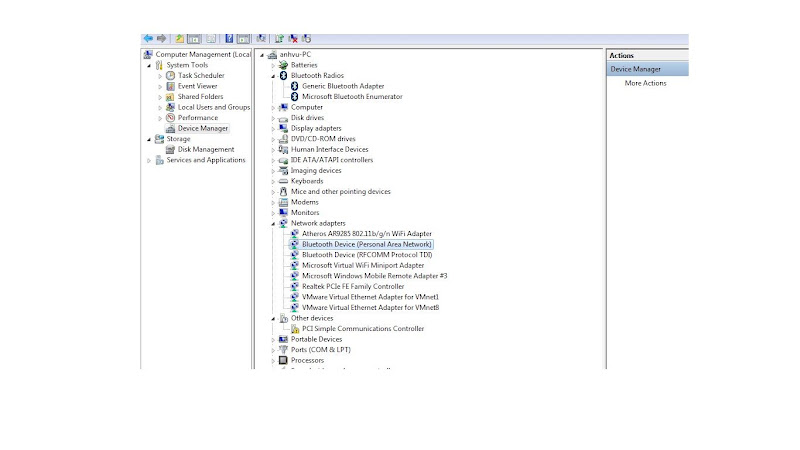The height and width of the screenshot is (450, 800).
Task: Select Atheros AR9285 WiFi Adapter
Action: pos(366,234)
